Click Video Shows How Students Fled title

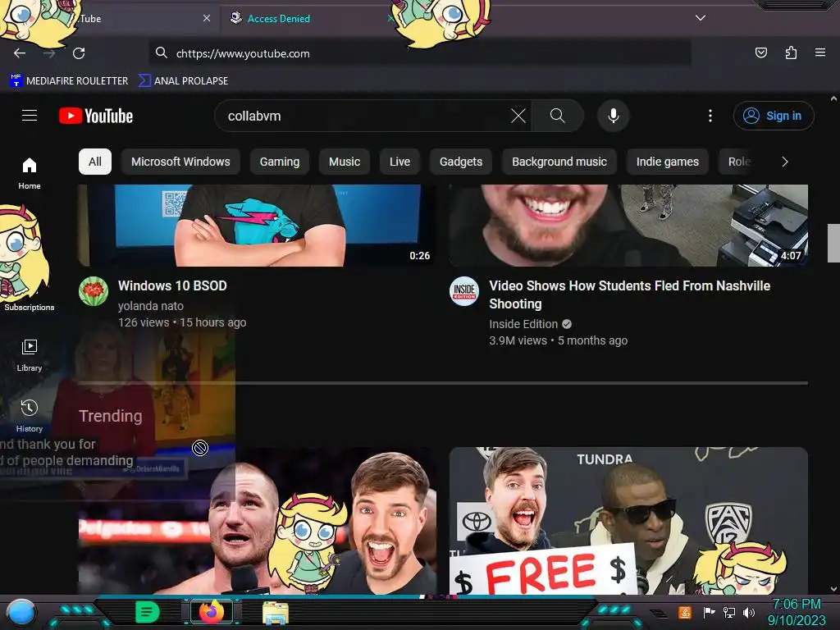coord(629,294)
